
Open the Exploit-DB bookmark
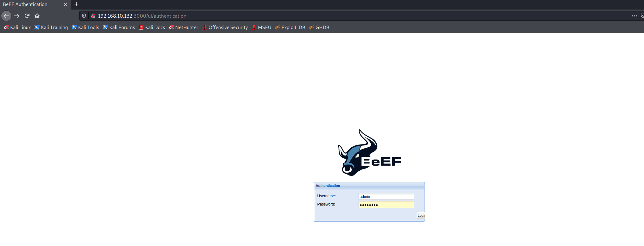click(x=290, y=28)
